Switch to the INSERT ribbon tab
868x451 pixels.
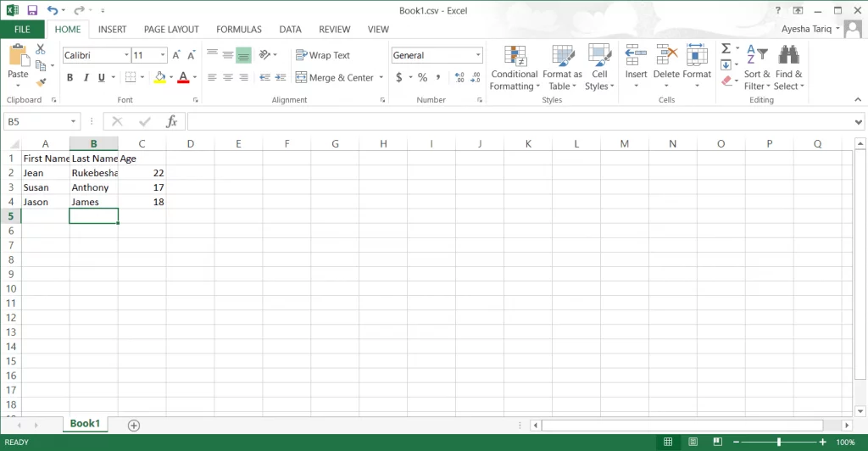113,30
